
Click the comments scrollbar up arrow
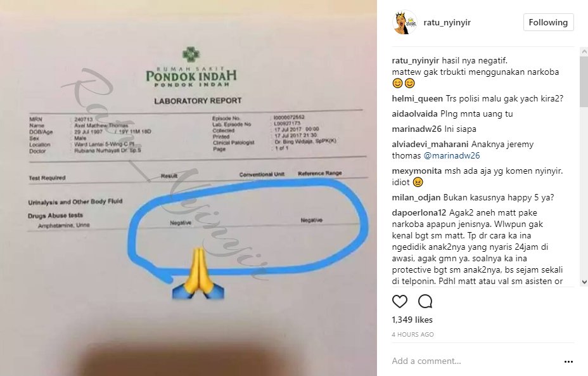(x=584, y=51)
